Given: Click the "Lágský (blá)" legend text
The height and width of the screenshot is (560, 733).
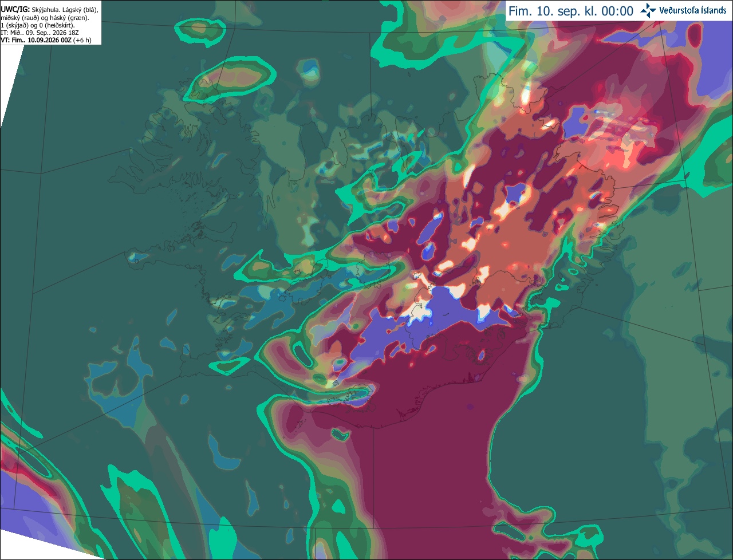Looking at the screenshot, I should tap(80, 10).
